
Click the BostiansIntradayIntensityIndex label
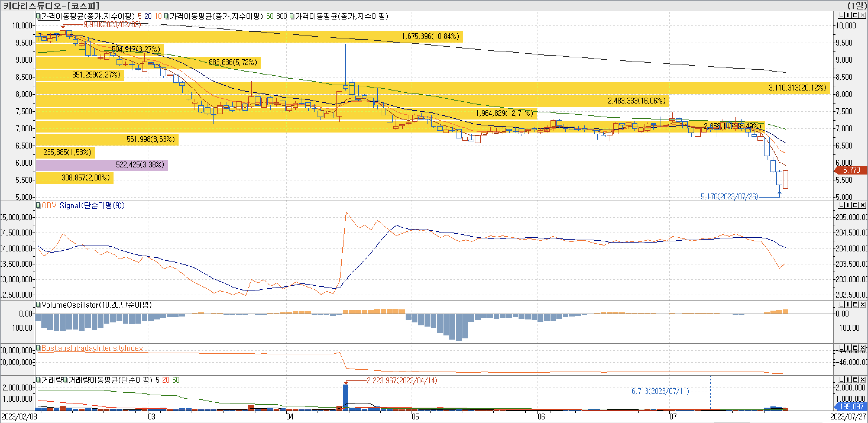pos(92,348)
